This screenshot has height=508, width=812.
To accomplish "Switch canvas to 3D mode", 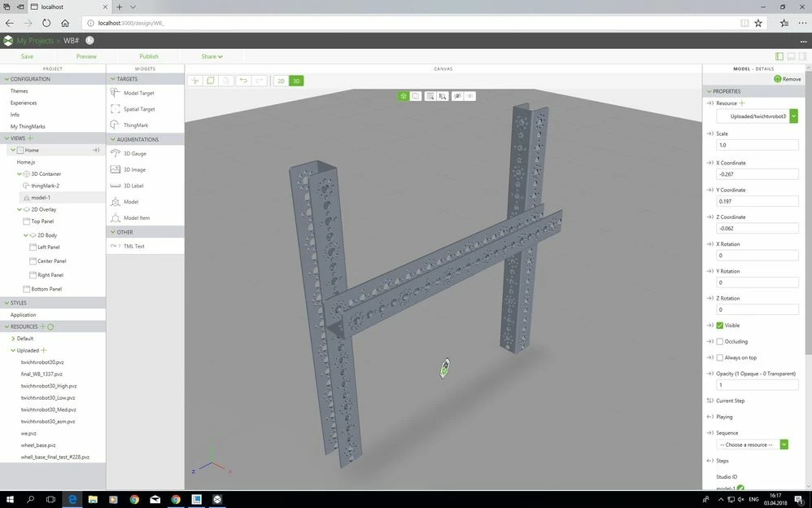I will click(296, 81).
